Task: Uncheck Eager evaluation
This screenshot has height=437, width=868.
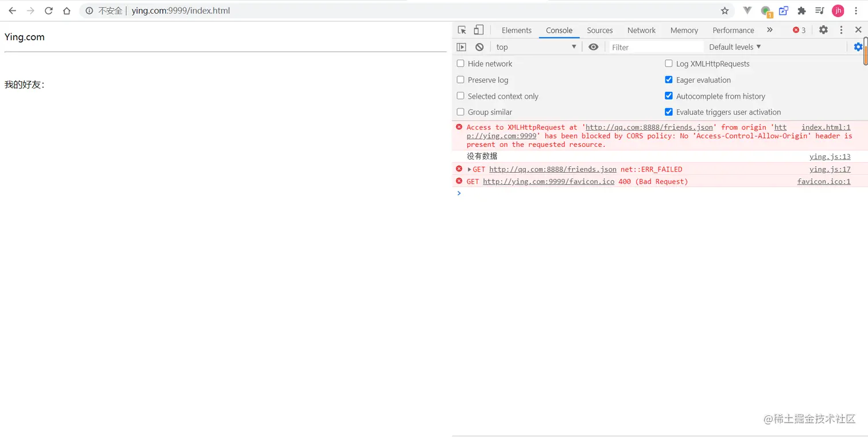Action: coord(669,80)
